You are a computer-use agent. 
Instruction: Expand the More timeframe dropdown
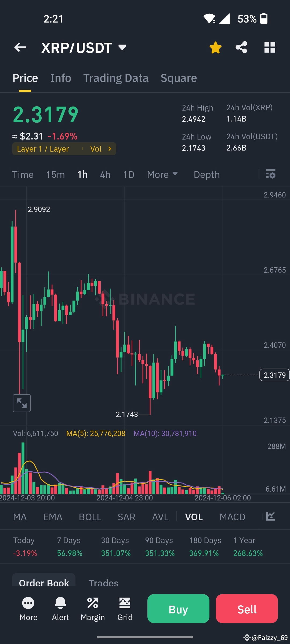pyautogui.click(x=162, y=174)
